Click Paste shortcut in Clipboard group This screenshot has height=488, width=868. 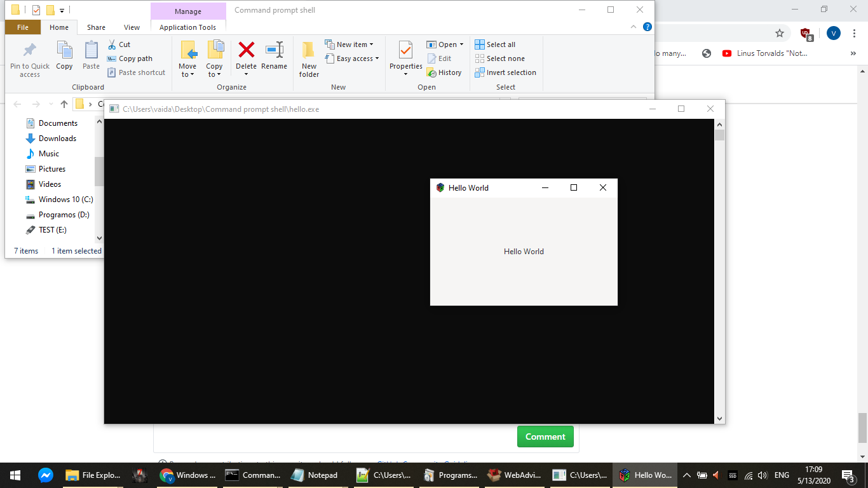point(136,72)
